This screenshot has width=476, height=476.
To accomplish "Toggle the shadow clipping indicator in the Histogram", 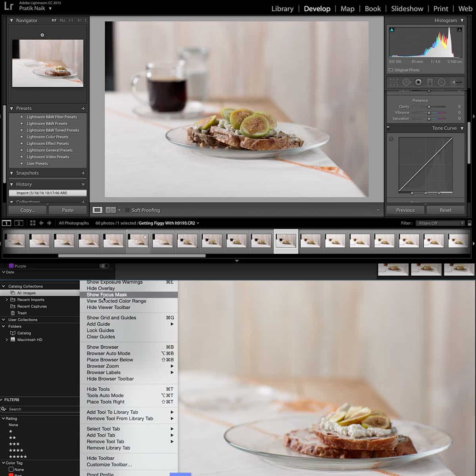I will click(x=392, y=29).
